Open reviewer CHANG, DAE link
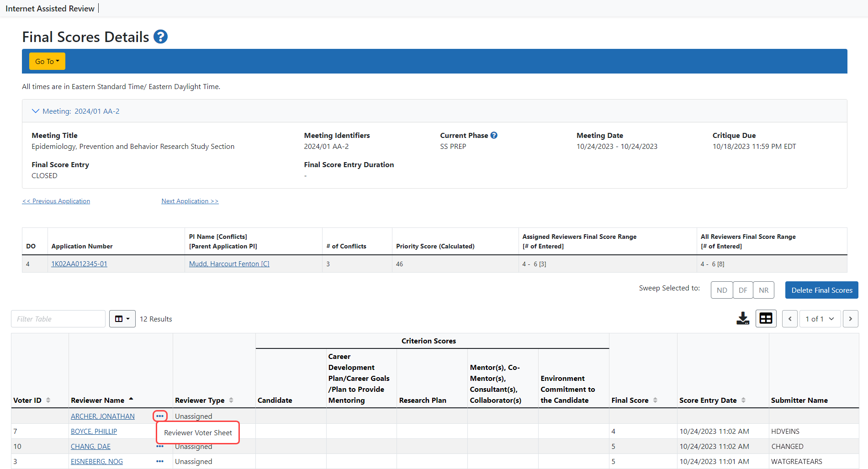 (x=90, y=446)
